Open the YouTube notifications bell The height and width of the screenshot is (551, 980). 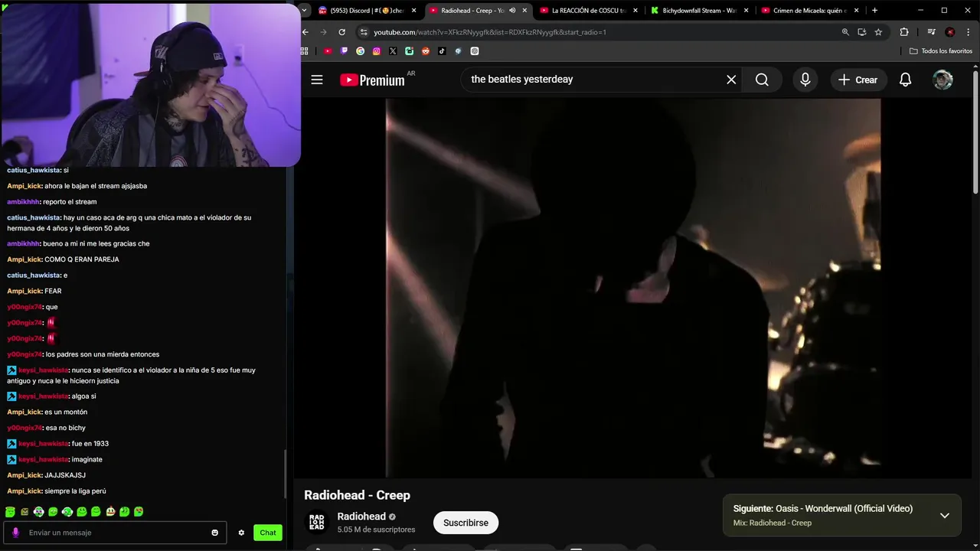click(x=905, y=80)
